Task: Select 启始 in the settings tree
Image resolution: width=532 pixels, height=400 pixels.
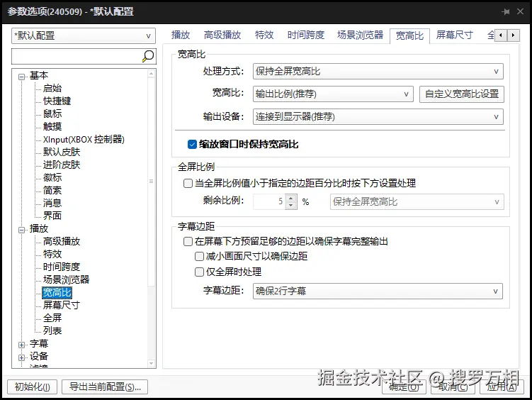Action: point(52,88)
